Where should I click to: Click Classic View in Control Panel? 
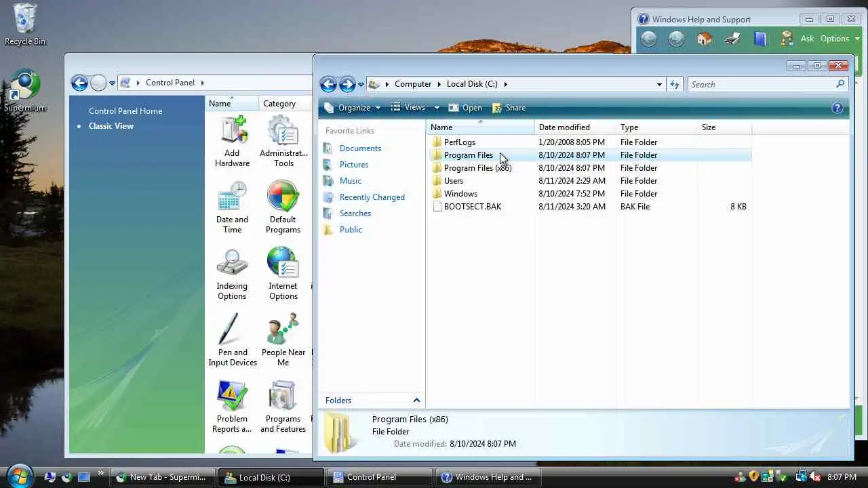[111, 126]
